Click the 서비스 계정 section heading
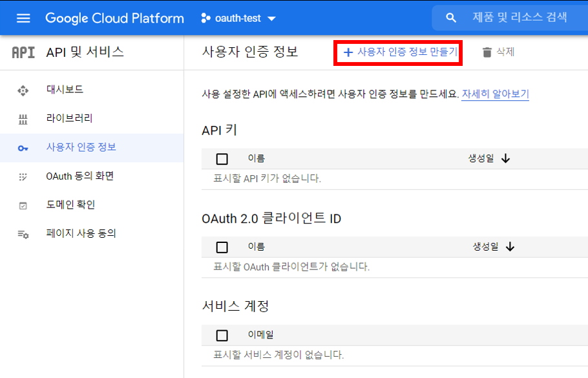Screen dimensions: 588x378 coord(235,306)
